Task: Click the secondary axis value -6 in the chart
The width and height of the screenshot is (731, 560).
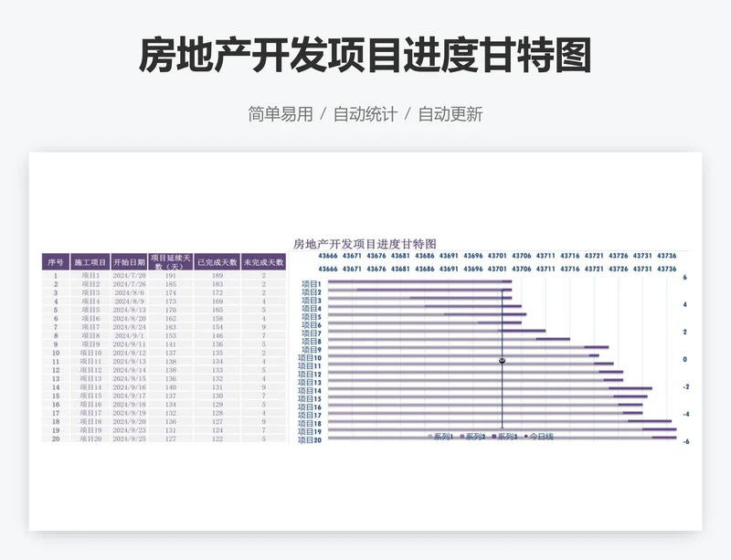Action: pyautogui.click(x=686, y=441)
